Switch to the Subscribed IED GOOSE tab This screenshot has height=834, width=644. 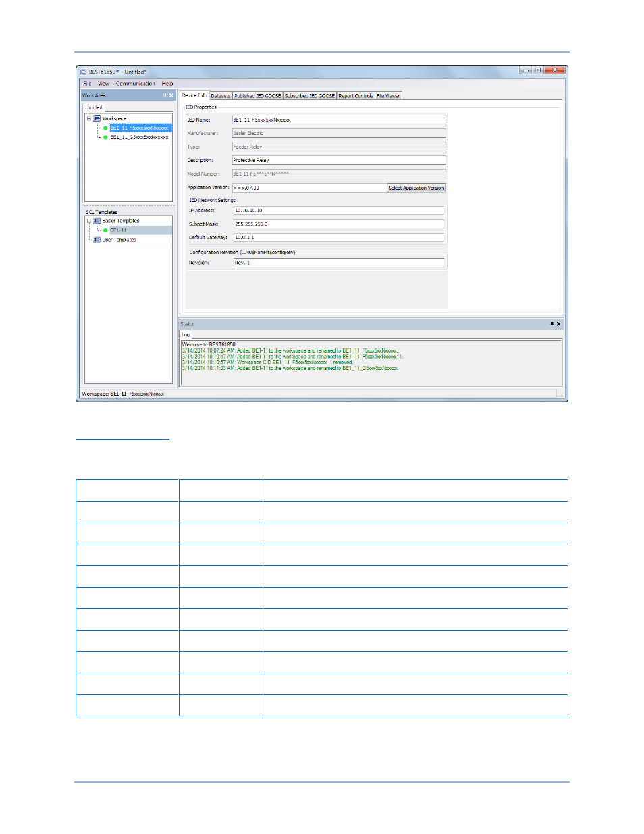pyautogui.click(x=310, y=96)
